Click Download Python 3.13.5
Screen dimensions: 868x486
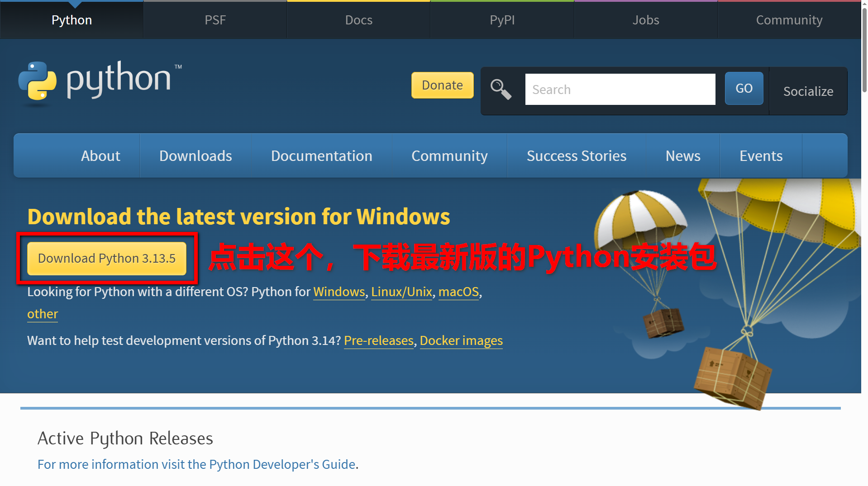(x=107, y=258)
